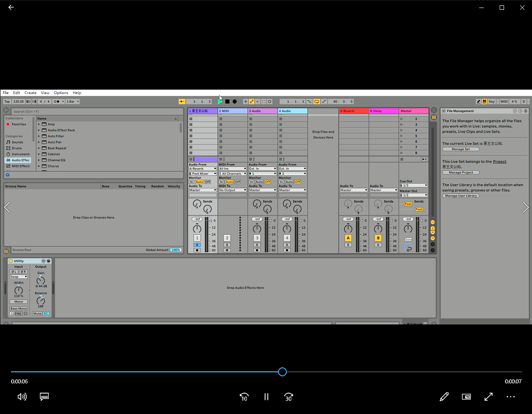Image resolution: width=532 pixels, height=414 pixels.
Task: Open the Post Mixer dropdown on track 1
Action: click(203, 174)
